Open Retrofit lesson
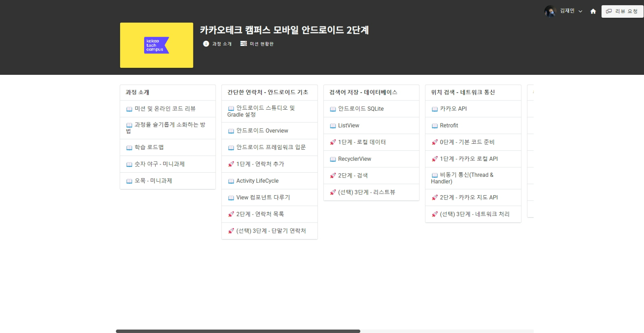 coord(473,126)
